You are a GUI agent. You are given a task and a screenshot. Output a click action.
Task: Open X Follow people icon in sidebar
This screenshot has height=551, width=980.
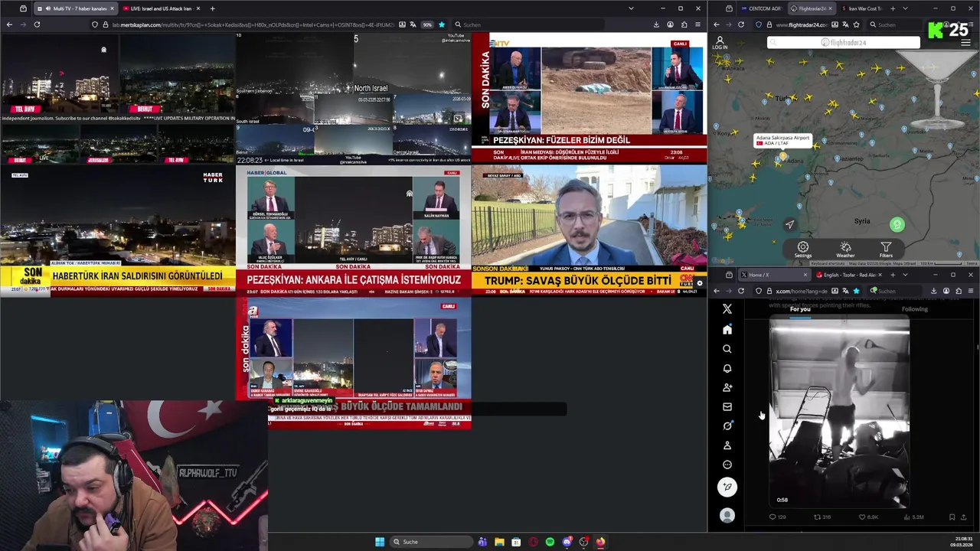tap(727, 387)
